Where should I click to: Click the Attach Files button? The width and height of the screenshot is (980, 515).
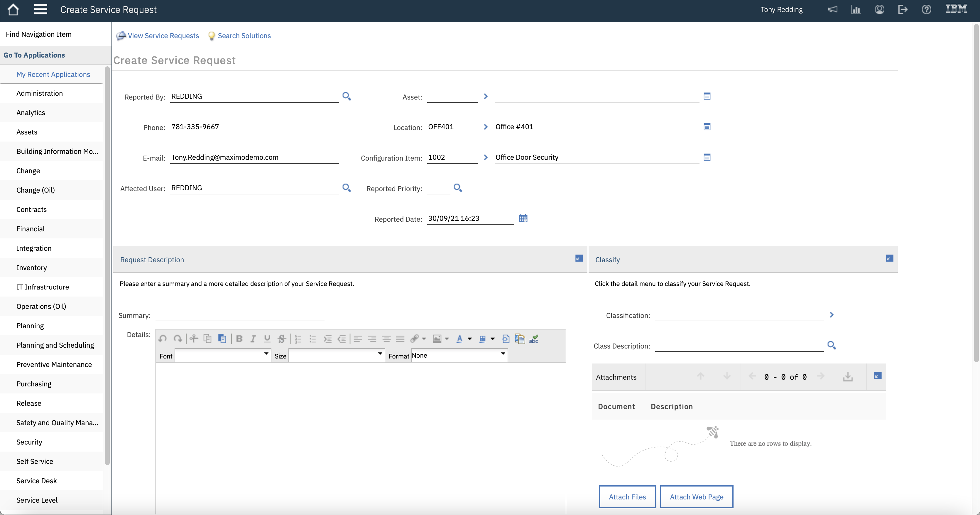627,497
